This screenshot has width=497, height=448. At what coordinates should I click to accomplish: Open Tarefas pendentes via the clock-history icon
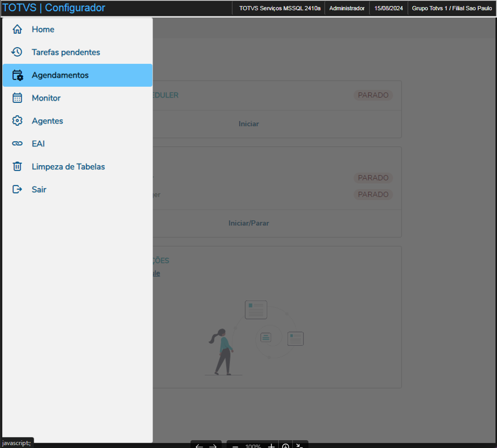point(17,52)
